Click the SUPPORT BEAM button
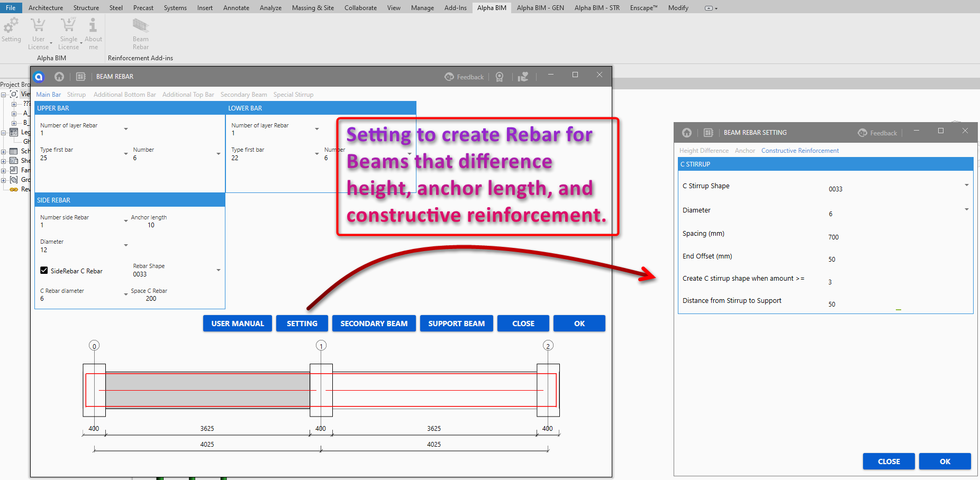This screenshot has height=480, width=980. pos(457,324)
